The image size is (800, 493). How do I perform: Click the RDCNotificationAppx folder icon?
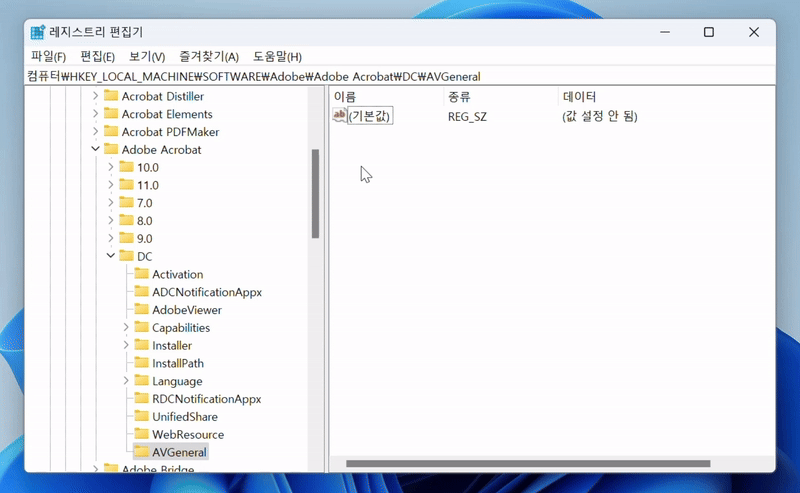pyautogui.click(x=141, y=399)
